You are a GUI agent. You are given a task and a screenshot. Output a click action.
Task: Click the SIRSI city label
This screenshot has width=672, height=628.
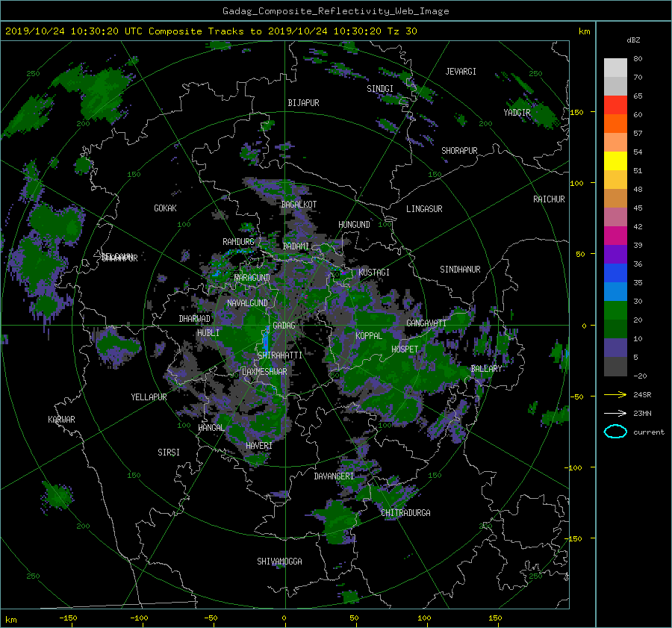(169, 453)
